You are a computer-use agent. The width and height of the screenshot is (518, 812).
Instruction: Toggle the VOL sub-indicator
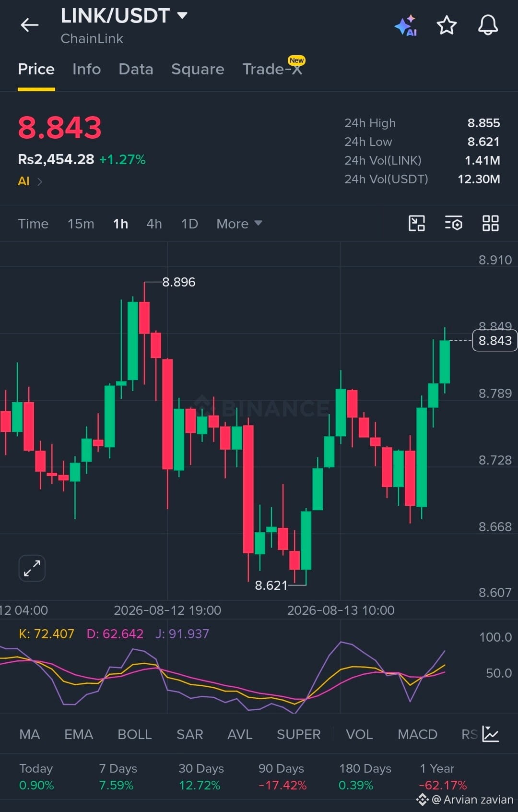click(x=359, y=734)
